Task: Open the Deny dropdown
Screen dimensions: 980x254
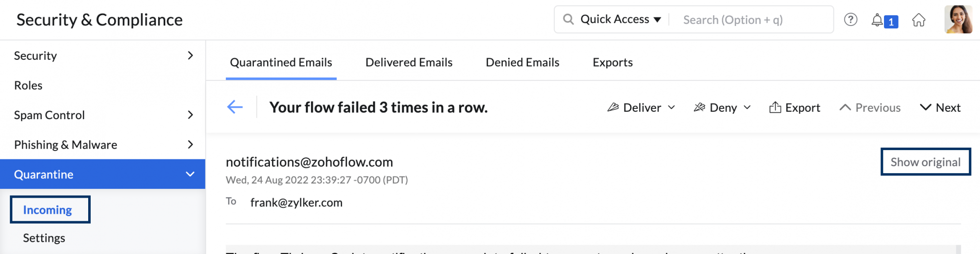Action: [x=722, y=107]
